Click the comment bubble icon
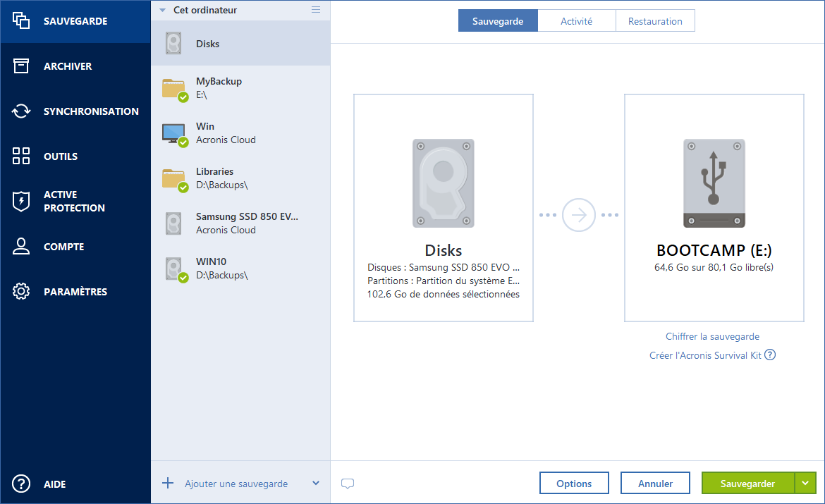Viewport: 825px width, 504px height. tap(347, 484)
